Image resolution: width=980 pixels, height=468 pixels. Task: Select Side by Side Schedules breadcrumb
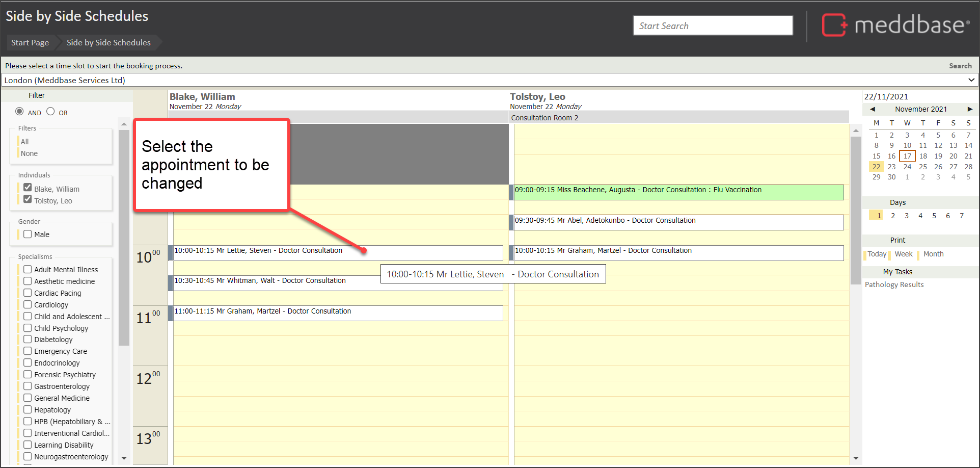click(x=108, y=42)
